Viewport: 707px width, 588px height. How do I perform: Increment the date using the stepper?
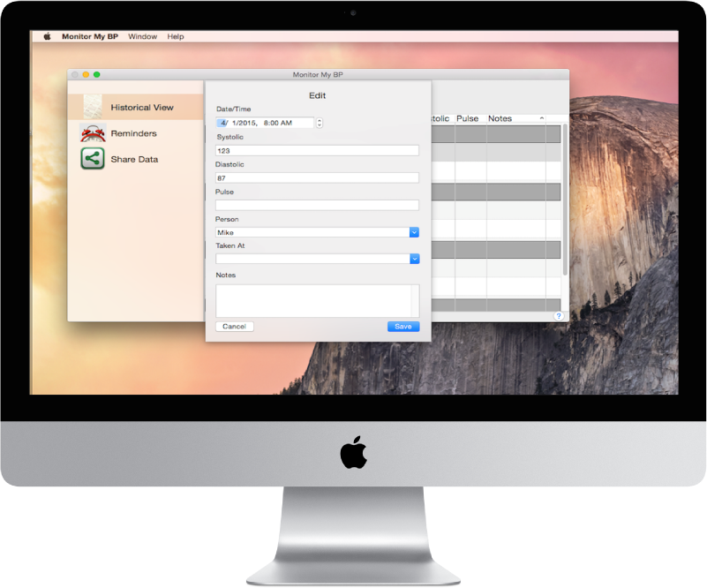click(x=319, y=120)
